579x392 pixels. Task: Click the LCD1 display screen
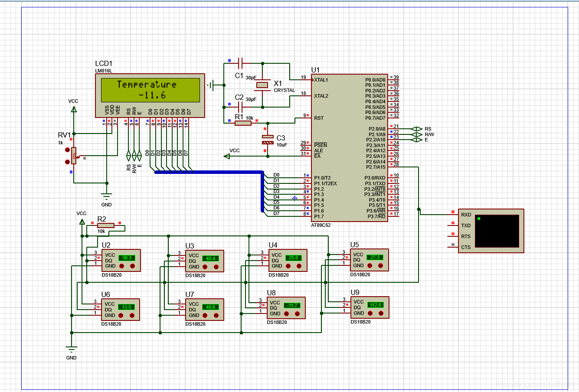pyautogui.click(x=150, y=90)
